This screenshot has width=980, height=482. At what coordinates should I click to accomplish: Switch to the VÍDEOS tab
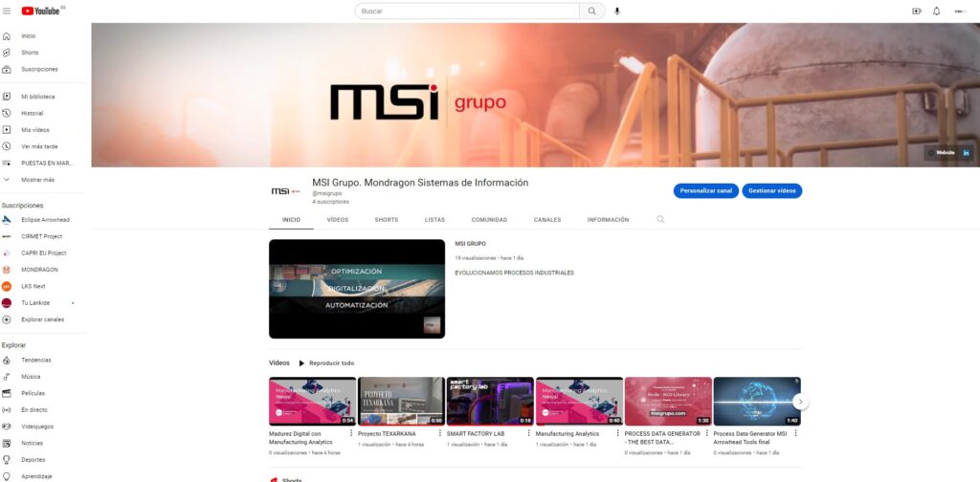(x=338, y=220)
